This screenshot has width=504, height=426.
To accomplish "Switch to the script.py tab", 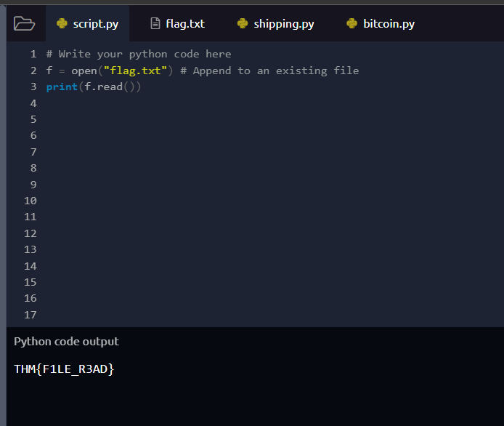I will coord(87,23).
